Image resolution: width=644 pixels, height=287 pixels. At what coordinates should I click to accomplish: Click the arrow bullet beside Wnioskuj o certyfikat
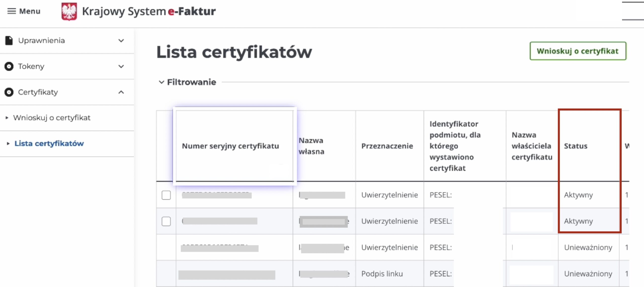point(7,118)
